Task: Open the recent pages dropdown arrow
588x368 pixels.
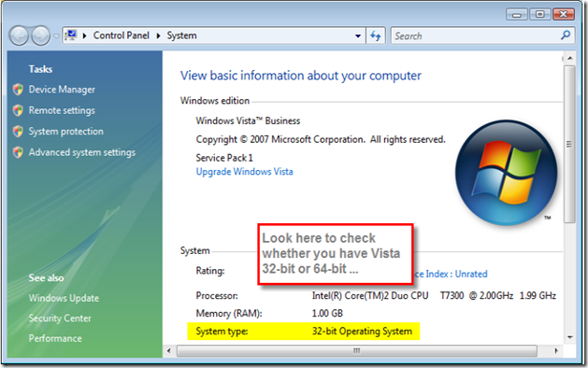Action: coord(56,36)
